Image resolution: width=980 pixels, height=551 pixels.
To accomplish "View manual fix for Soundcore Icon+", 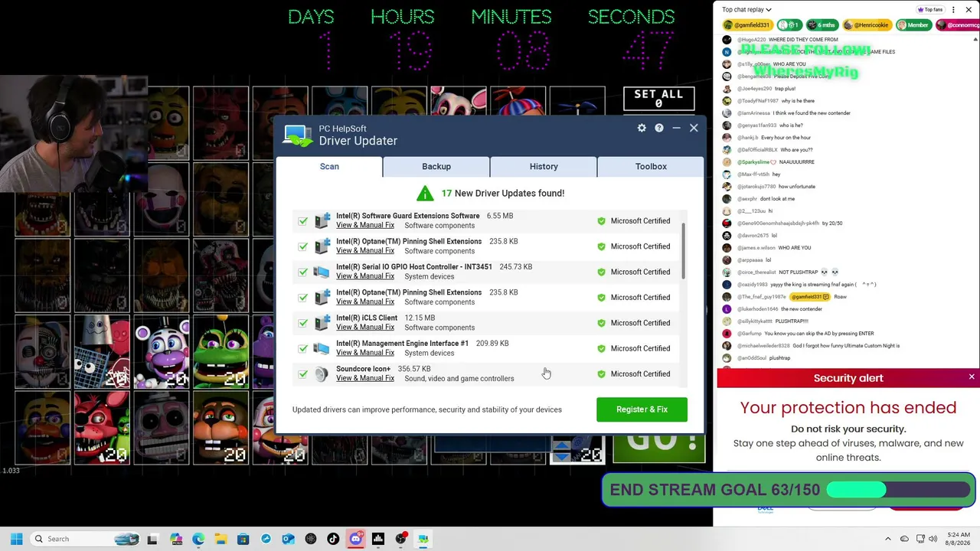I will pos(365,378).
